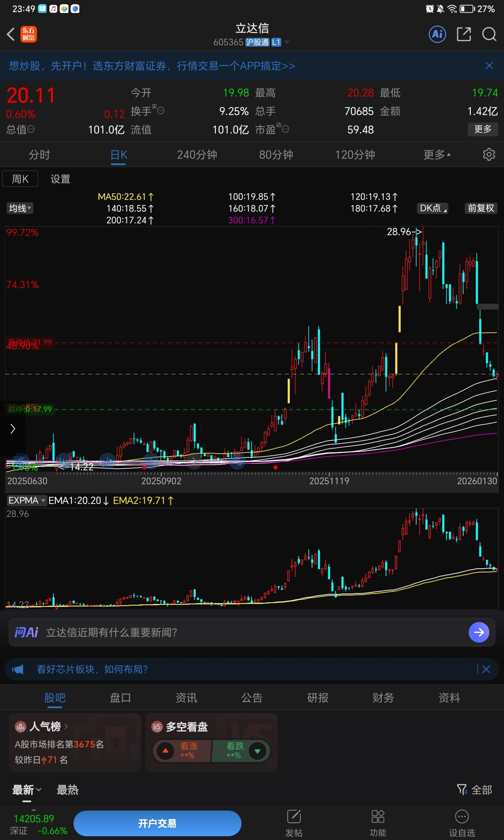Image resolution: width=504 pixels, height=840 pixels.
Task: Close the open-account promo banner
Action: (x=489, y=66)
